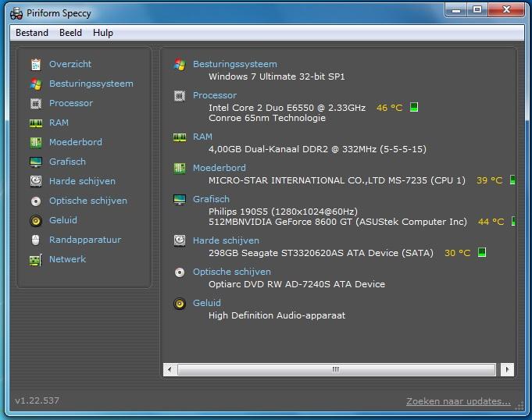Click the disc icon beside sidebar Optische schijven
This screenshot has height=420, width=532.
click(x=36, y=201)
